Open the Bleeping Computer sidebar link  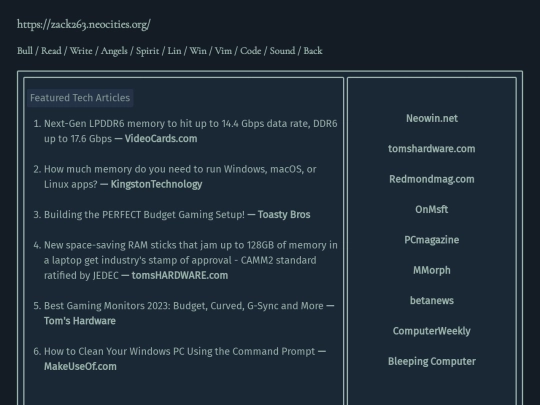point(432,361)
